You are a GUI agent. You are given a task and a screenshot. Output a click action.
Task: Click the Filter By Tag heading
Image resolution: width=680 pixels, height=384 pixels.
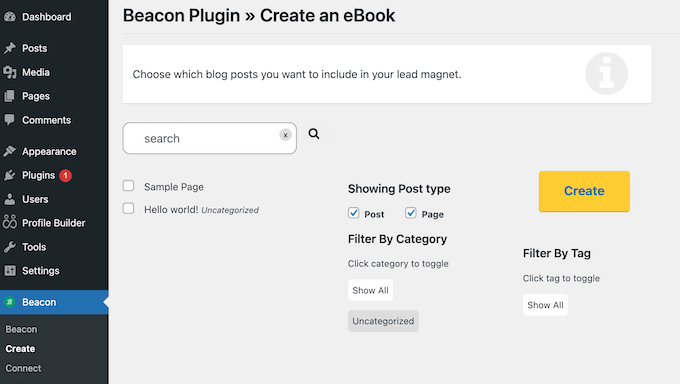click(x=557, y=253)
